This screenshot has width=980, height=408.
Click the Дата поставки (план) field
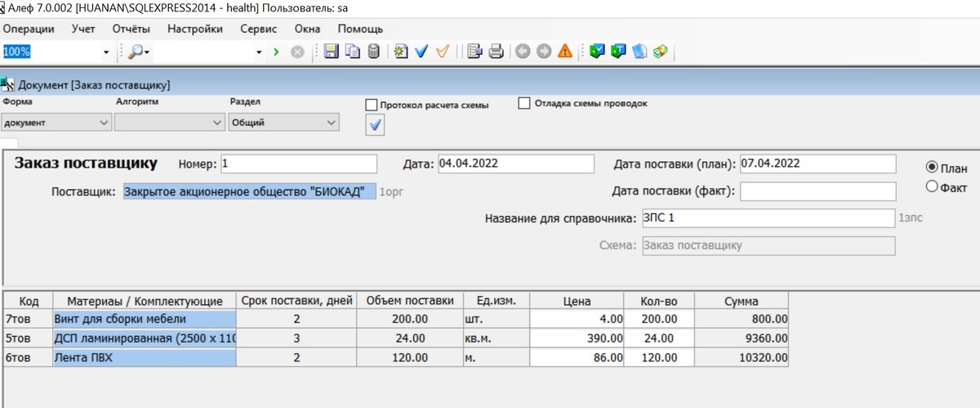click(x=818, y=164)
